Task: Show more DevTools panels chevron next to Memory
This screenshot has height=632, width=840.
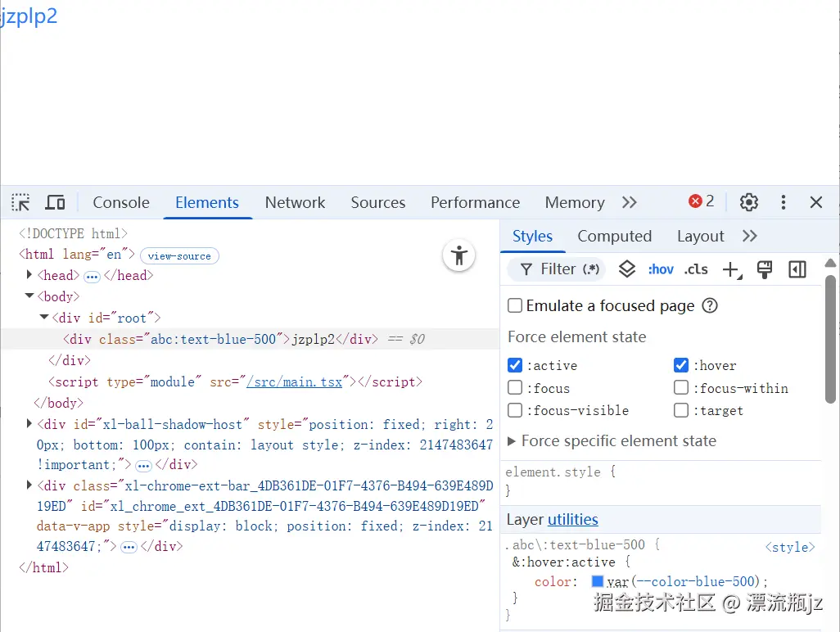Action: (x=630, y=202)
